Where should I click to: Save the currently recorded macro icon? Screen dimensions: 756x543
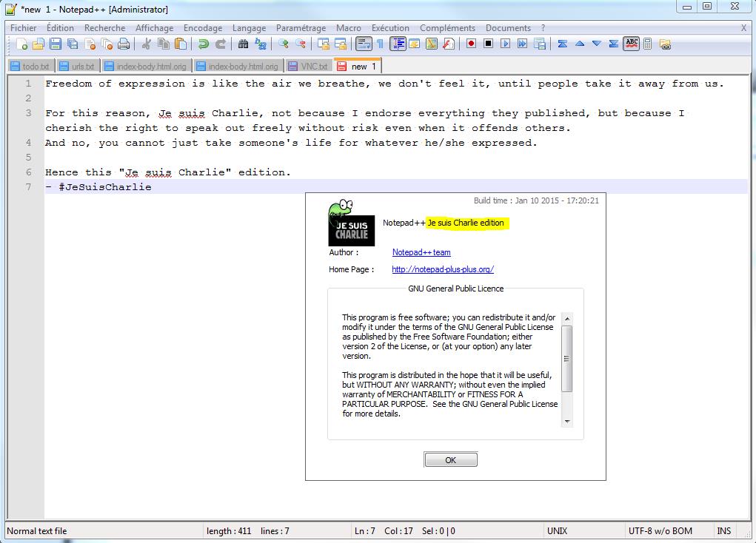[540, 44]
